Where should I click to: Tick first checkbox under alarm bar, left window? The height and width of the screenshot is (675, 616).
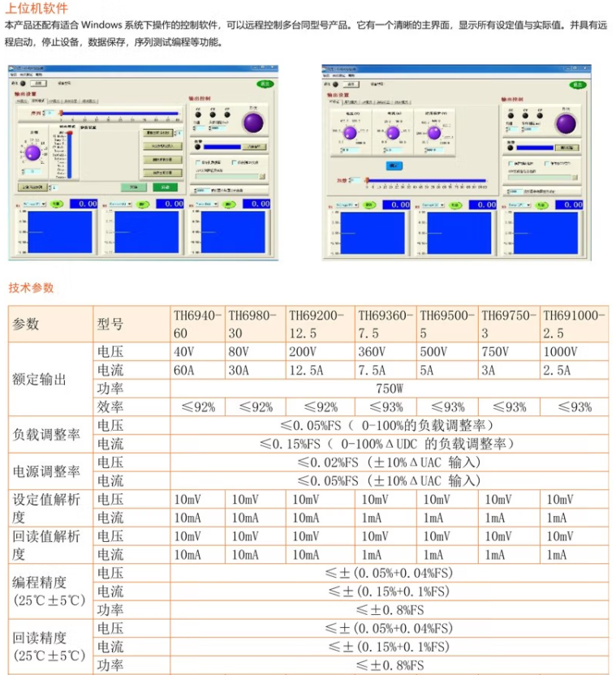tap(197, 162)
